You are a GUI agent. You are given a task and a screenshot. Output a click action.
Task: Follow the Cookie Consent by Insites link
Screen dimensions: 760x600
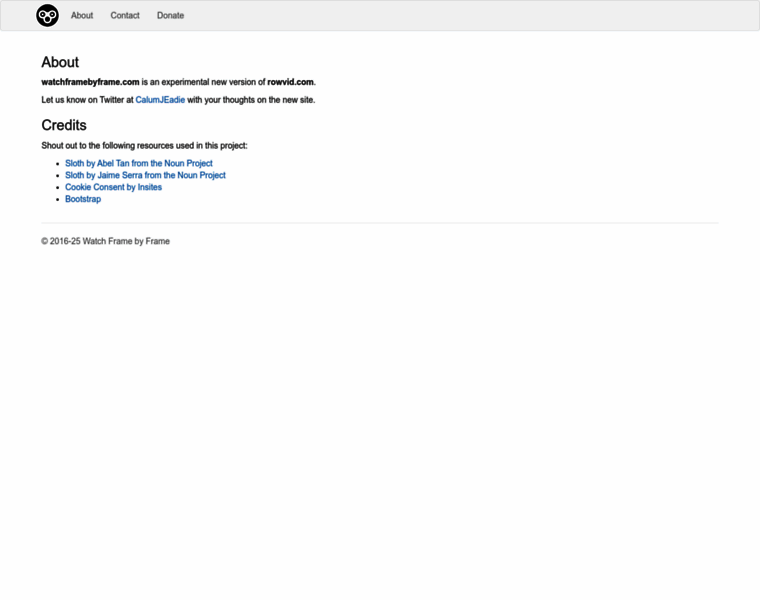tap(113, 187)
